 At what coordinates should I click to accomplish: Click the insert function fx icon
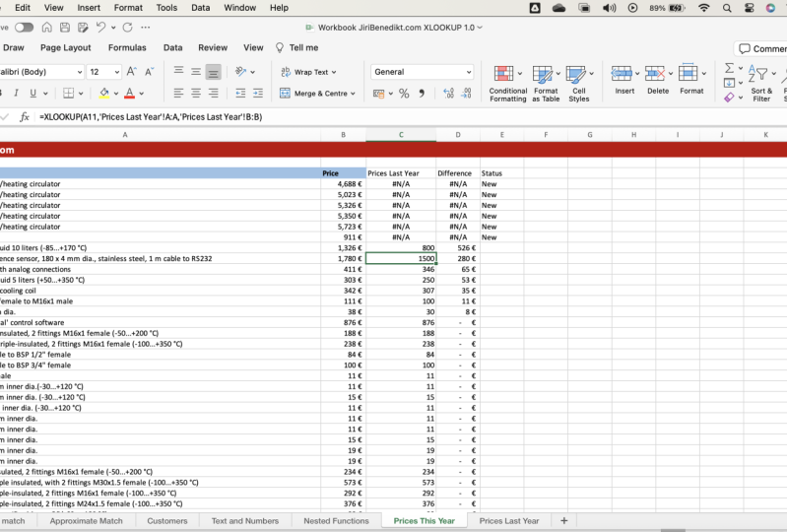pos(24,117)
